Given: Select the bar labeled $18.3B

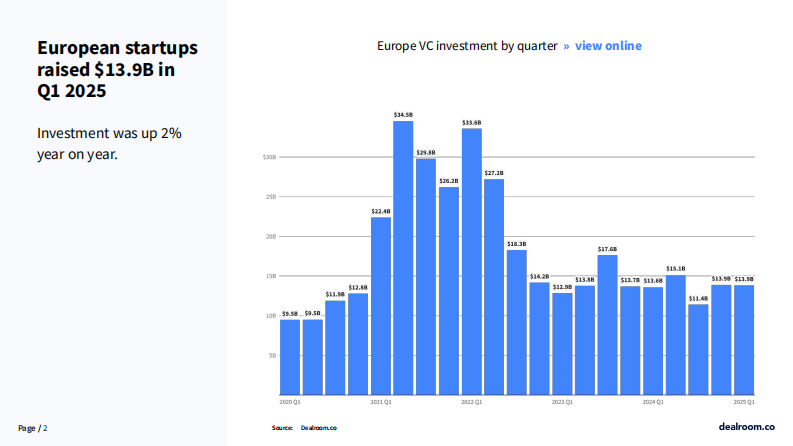Looking at the screenshot, I should (x=516, y=321).
